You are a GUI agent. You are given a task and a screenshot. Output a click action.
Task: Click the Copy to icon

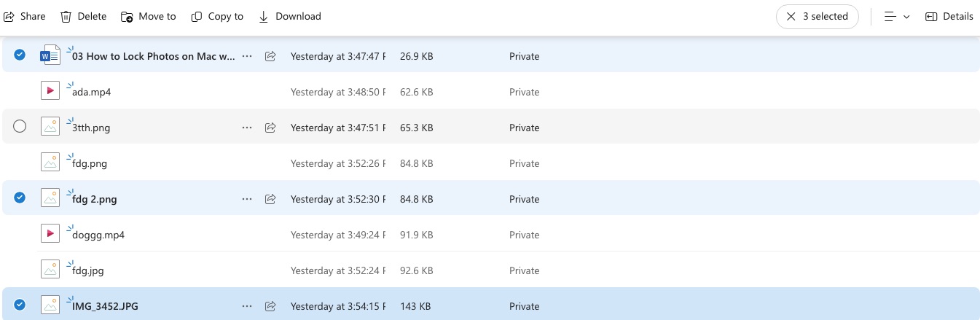(197, 17)
